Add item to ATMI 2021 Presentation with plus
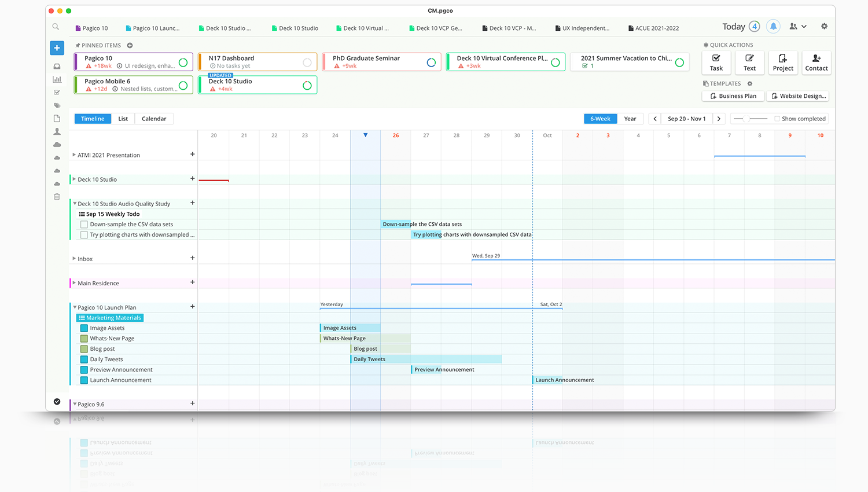The height and width of the screenshot is (492, 868). (x=192, y=155)
